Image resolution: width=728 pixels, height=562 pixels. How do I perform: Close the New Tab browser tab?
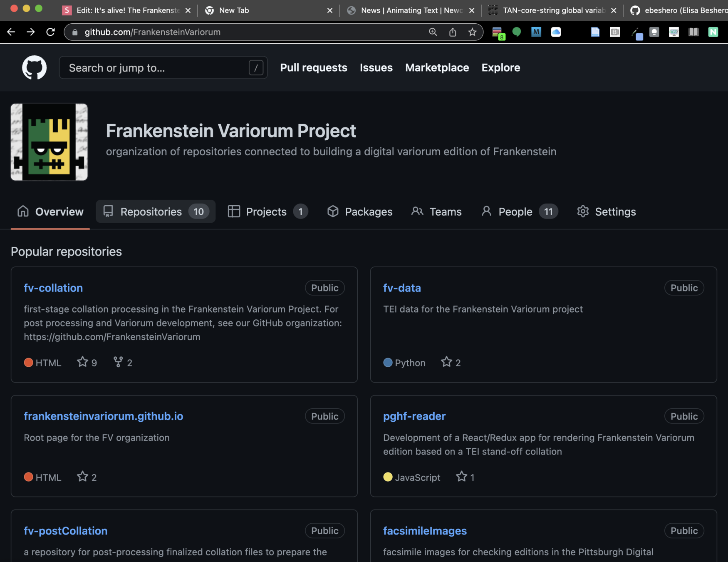point(330,10)
